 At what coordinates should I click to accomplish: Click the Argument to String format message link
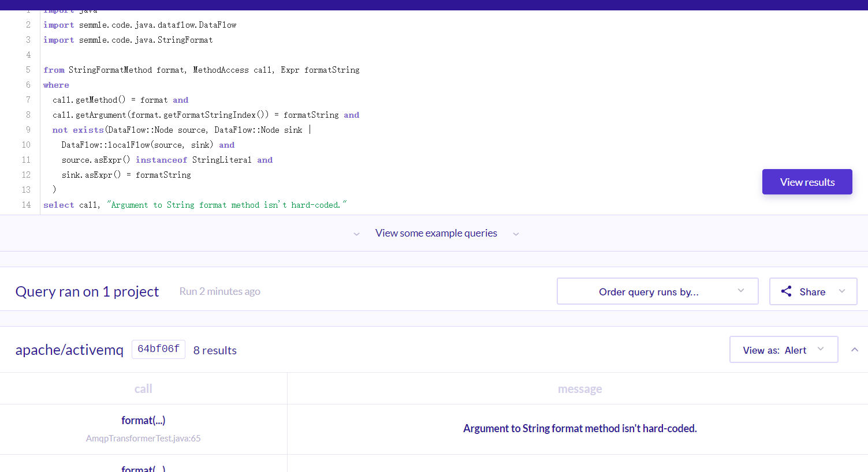[580, 428]
